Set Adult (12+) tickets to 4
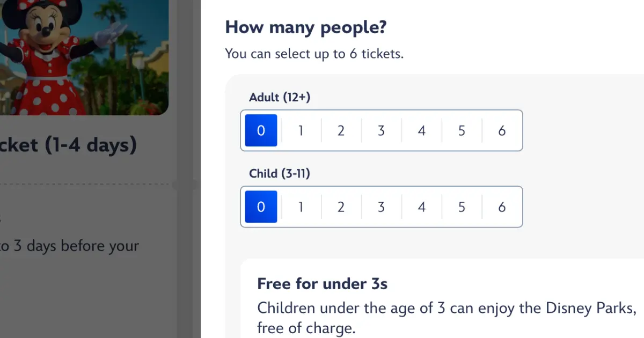 421,130
